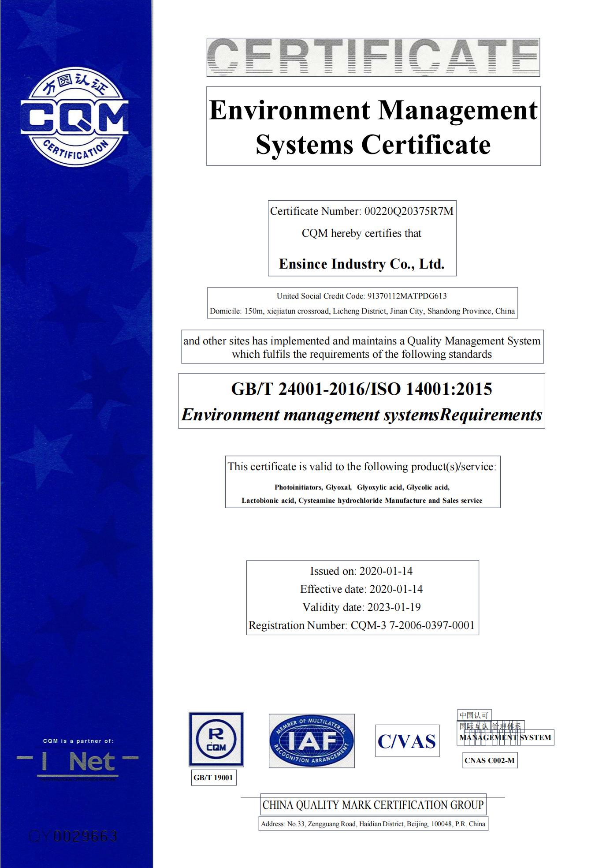Click the striped CERTIFICATE header graphic

pos(373,57)
